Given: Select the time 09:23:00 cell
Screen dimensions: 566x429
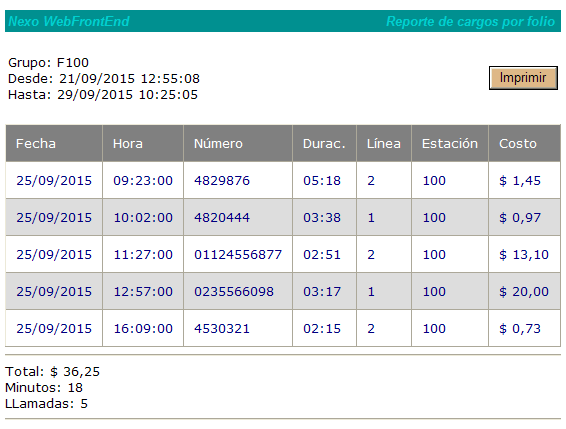Looking at the screenshot, I should point(143,180).
